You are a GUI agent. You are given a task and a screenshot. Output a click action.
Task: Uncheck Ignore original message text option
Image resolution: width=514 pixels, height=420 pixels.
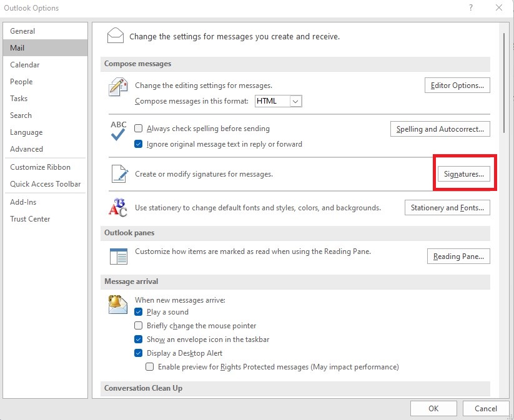[139, 144]
